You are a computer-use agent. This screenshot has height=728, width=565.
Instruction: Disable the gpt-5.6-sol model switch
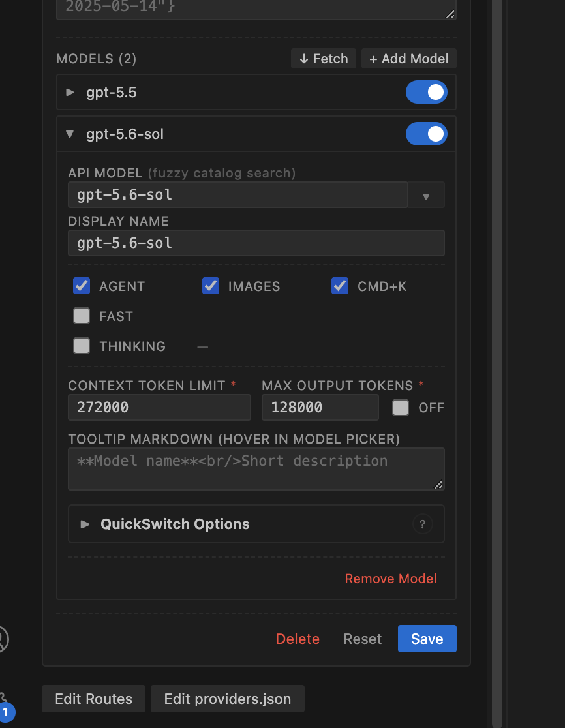point(426,134)
